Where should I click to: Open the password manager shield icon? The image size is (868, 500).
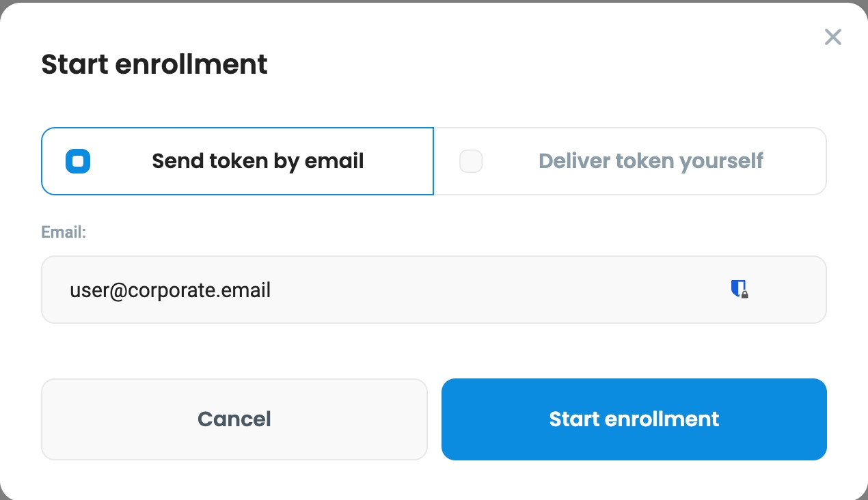tap(739, 289)
